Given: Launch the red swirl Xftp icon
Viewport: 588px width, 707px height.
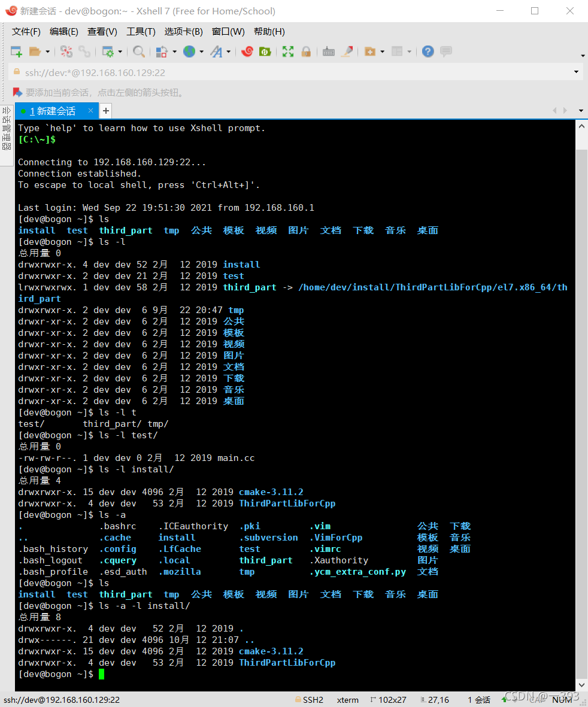Looking at the screenshot, I should coord(247,51).
